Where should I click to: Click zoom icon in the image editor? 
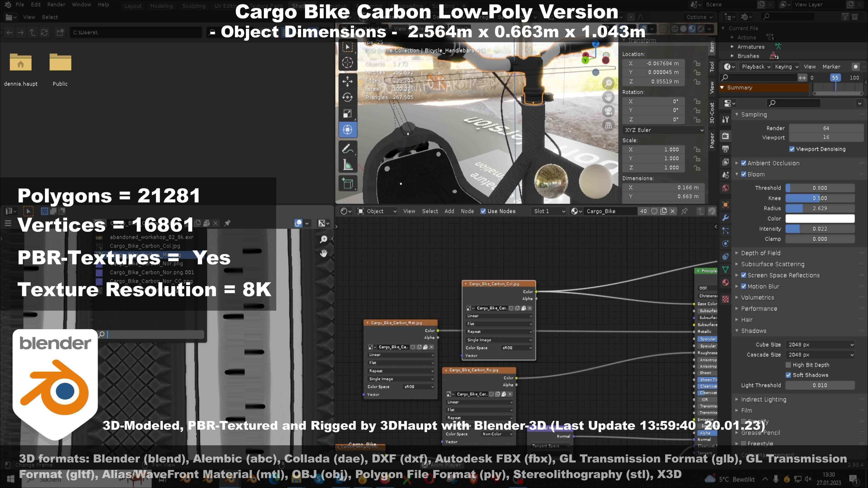pos(323,239)
